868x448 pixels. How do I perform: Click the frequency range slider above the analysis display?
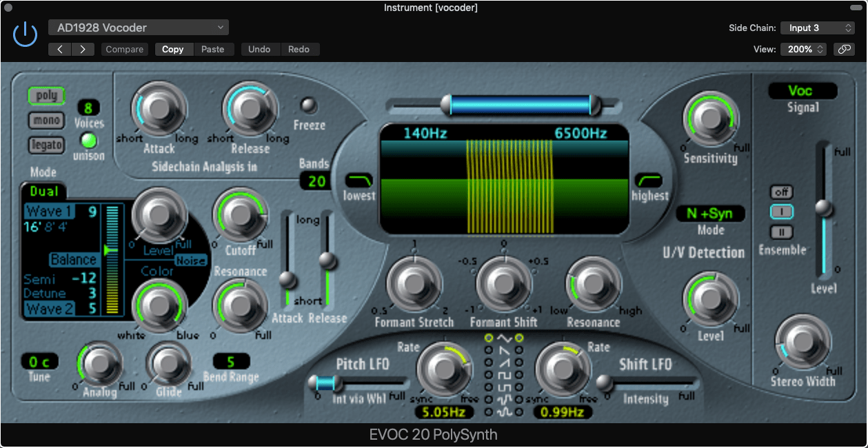pos(521,103)
